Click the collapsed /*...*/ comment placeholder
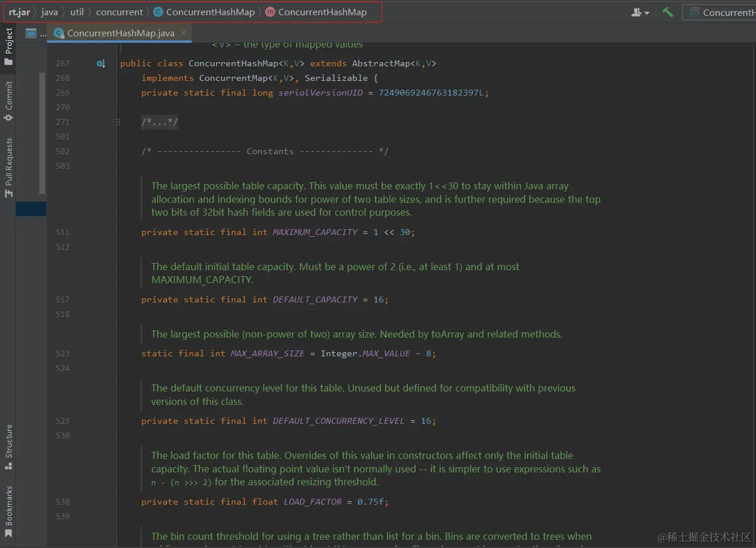The height and width of the screenshot is (548, 756). pos(159,122)
